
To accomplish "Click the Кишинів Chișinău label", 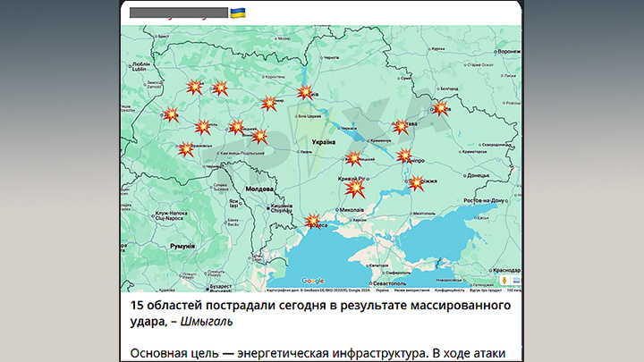I will point(282,208).
